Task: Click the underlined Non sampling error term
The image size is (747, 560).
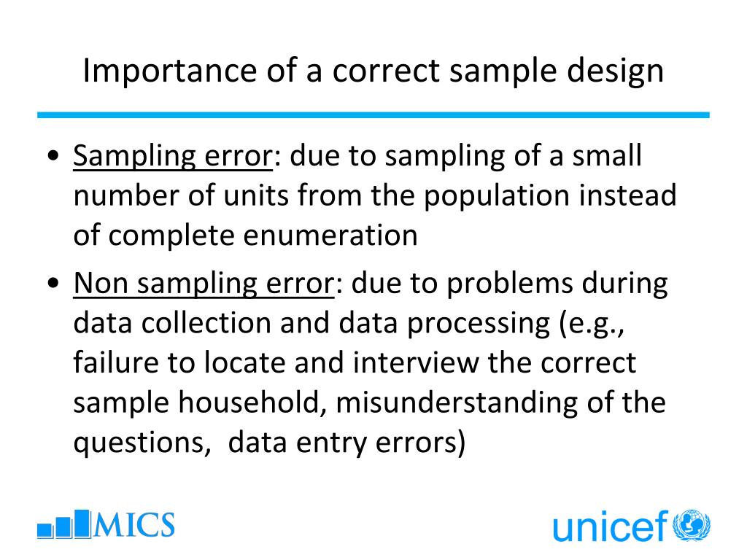Action: click(204, 284)
